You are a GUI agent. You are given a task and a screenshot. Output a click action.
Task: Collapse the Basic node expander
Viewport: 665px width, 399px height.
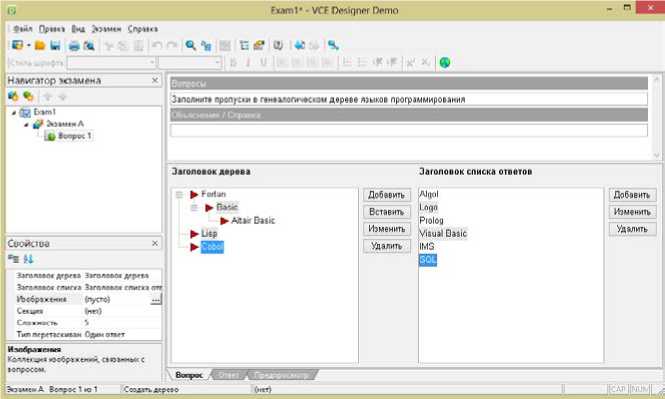tap(194, 208)
